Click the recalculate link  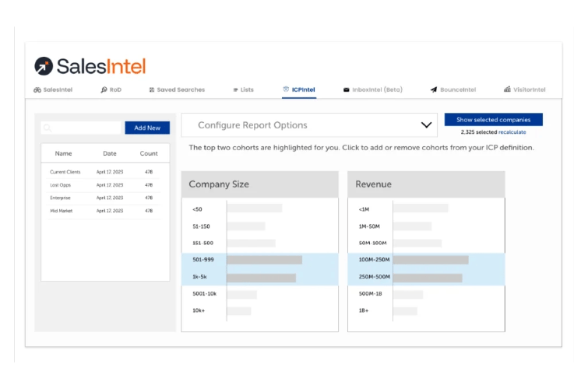[x=512, y=132]
